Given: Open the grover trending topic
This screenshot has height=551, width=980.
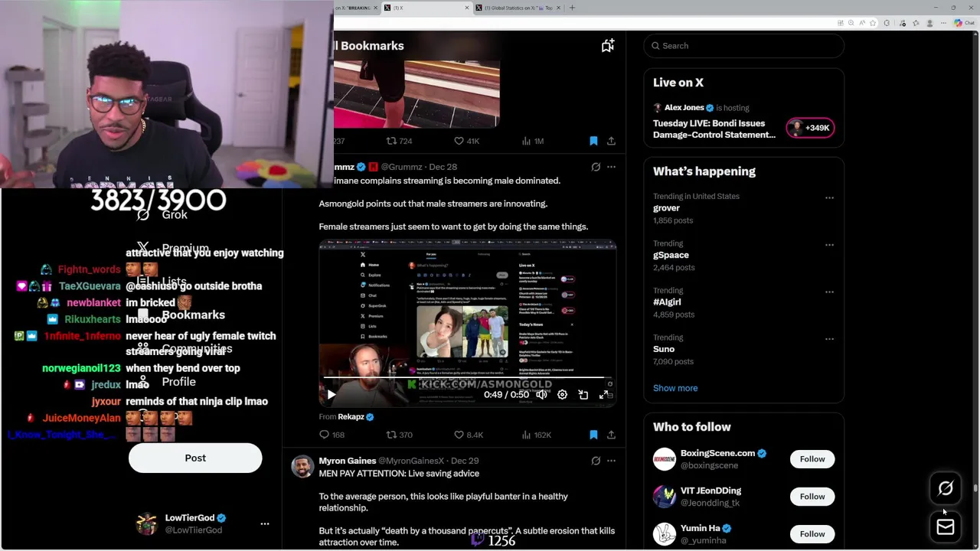Looking at the screenshot, I should click(x=666, y=208).
